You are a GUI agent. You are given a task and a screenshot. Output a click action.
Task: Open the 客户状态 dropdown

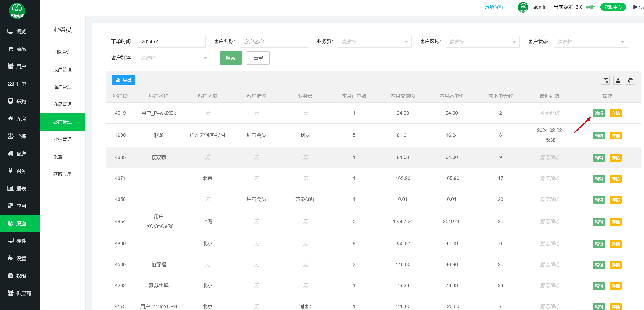pyautogui.click(x=590, y=42)
